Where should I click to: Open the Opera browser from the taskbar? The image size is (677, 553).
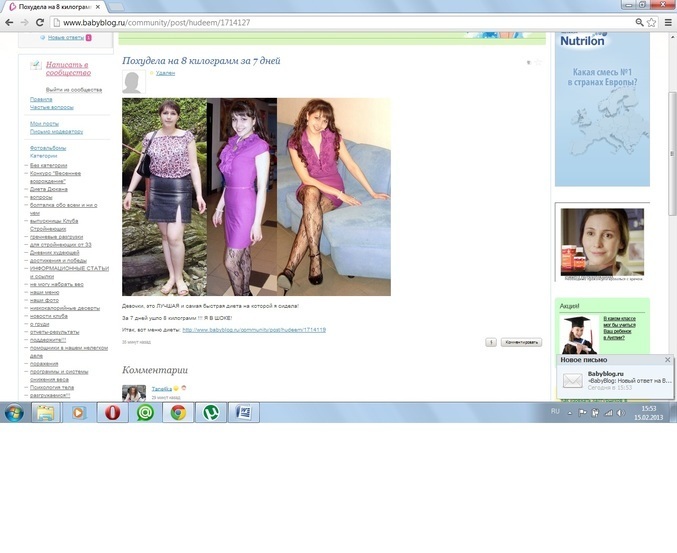tap(111, 411)
